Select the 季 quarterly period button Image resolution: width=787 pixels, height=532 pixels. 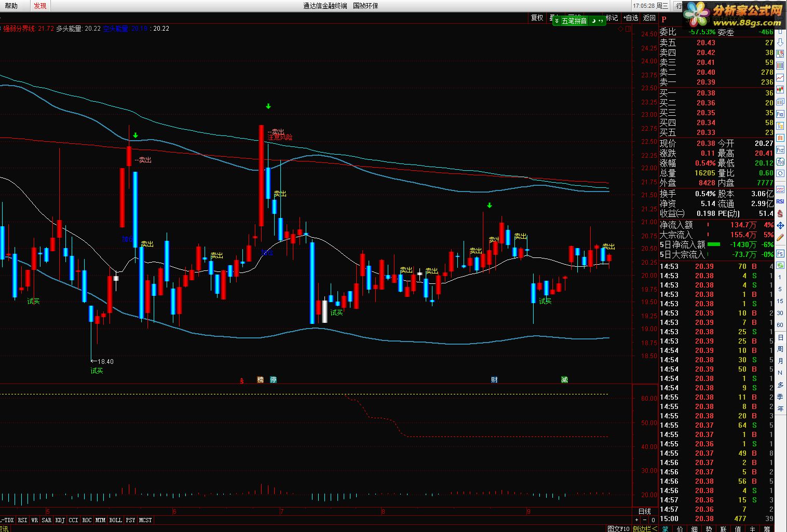pyautogui.click(x=780, y=397)
